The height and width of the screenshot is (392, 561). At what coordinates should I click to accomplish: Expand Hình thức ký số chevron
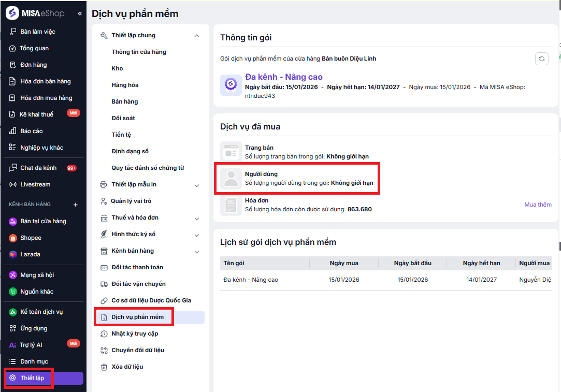coord(197,235)
